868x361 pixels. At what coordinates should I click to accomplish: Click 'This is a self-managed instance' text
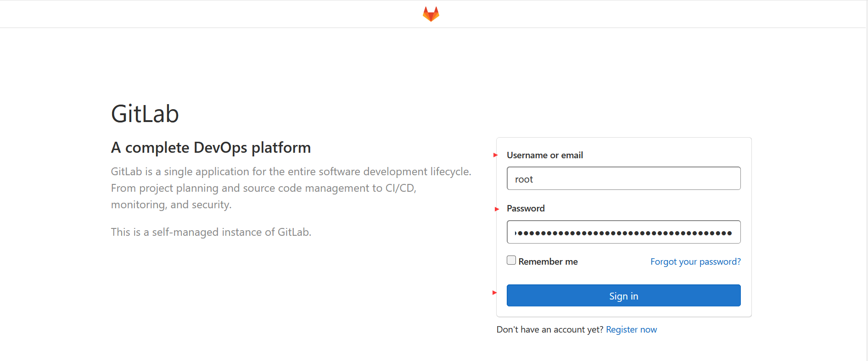point(211,232)
